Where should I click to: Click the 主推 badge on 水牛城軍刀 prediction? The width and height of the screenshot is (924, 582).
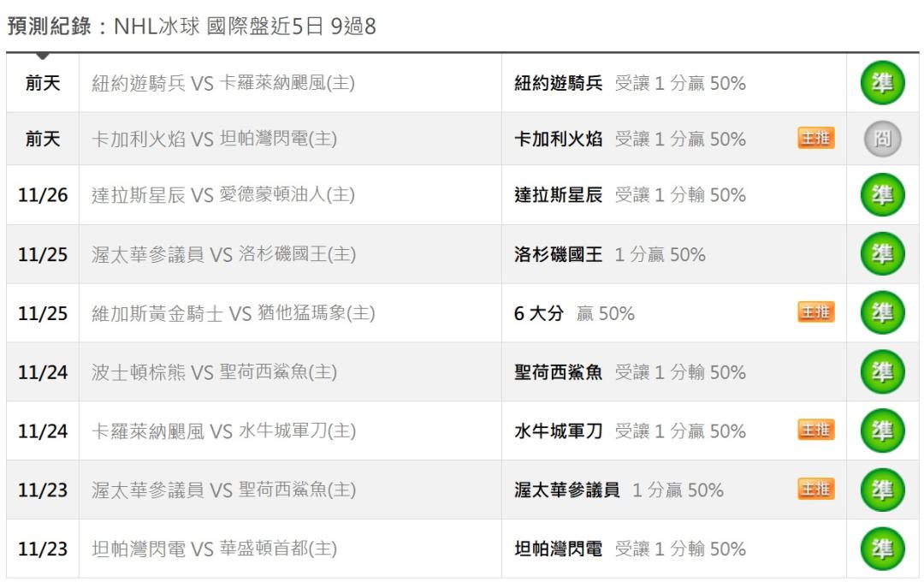pyautogui.click(x=815, y=431)
